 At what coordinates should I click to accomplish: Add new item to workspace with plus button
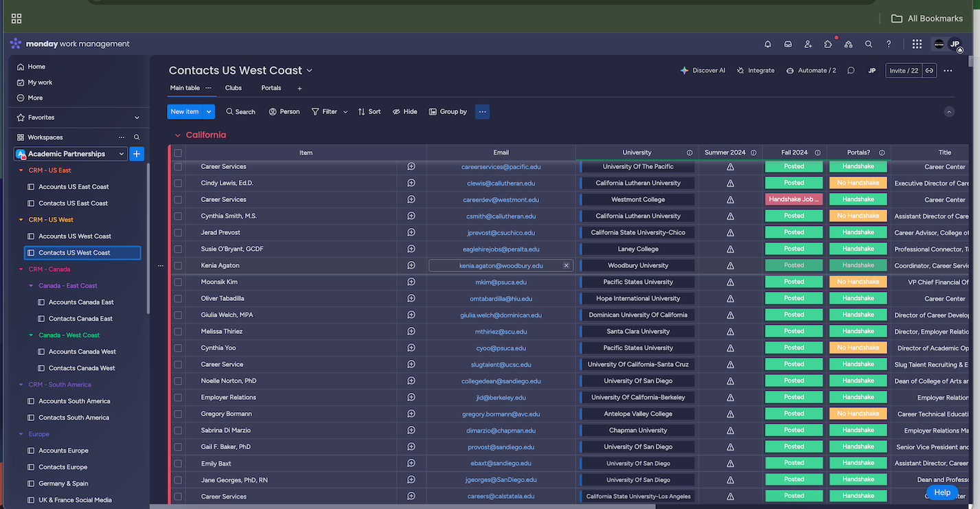[x=137, y=154]
